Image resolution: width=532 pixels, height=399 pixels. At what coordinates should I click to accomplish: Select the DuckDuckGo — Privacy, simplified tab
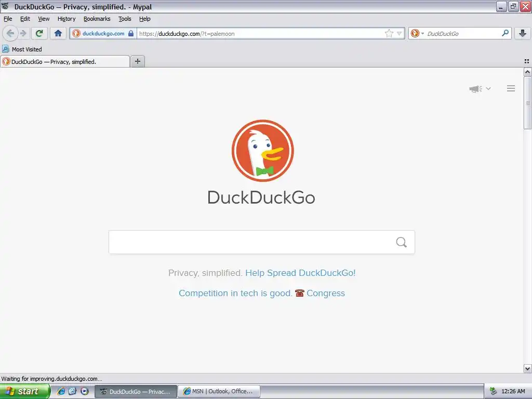coord(65,61)
